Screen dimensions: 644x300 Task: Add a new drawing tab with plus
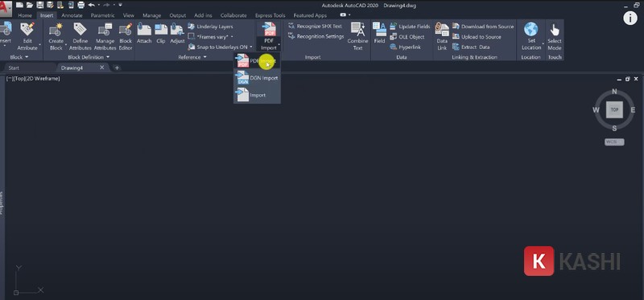point(117,68)
